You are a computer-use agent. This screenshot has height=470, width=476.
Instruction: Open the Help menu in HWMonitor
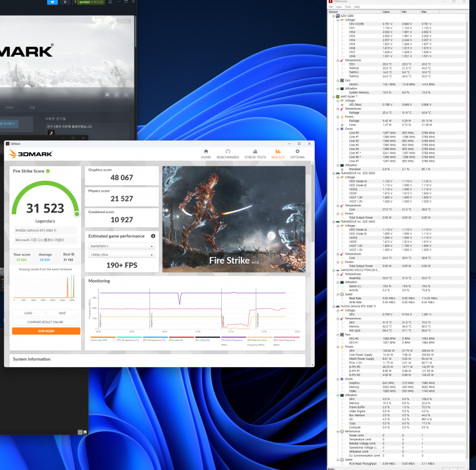pos(357,7)
